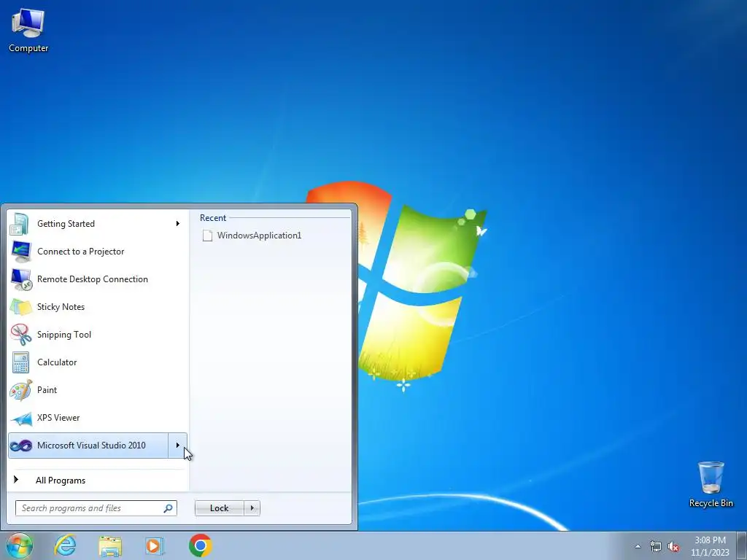
Task: Click the muted volume tray icon
Action: pos(673,546)
